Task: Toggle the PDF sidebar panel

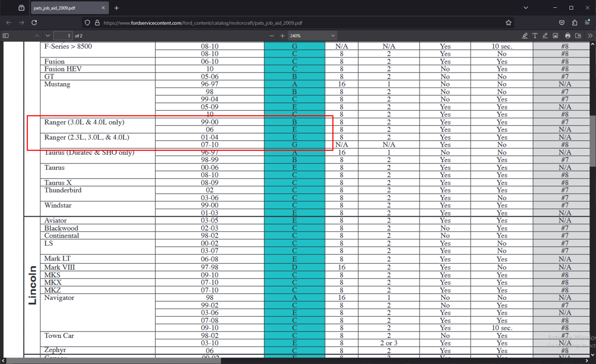Action: tap(6, 36)
